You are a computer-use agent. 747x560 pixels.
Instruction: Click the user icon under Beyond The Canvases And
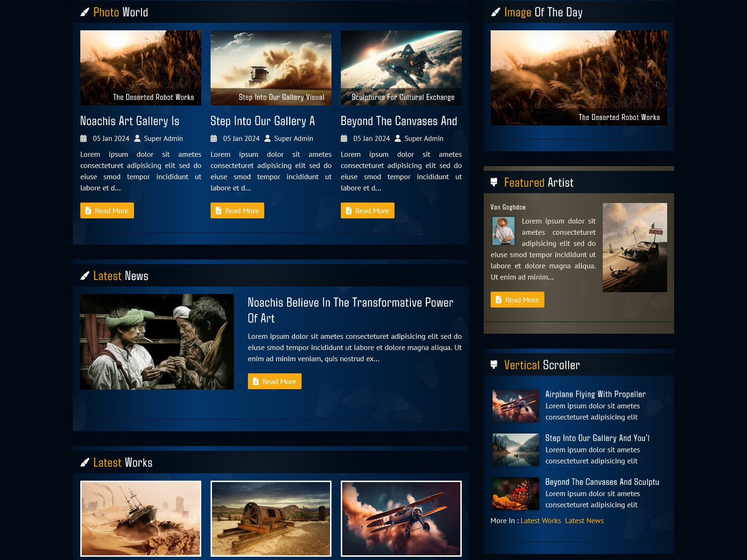(x=398, y=139)
